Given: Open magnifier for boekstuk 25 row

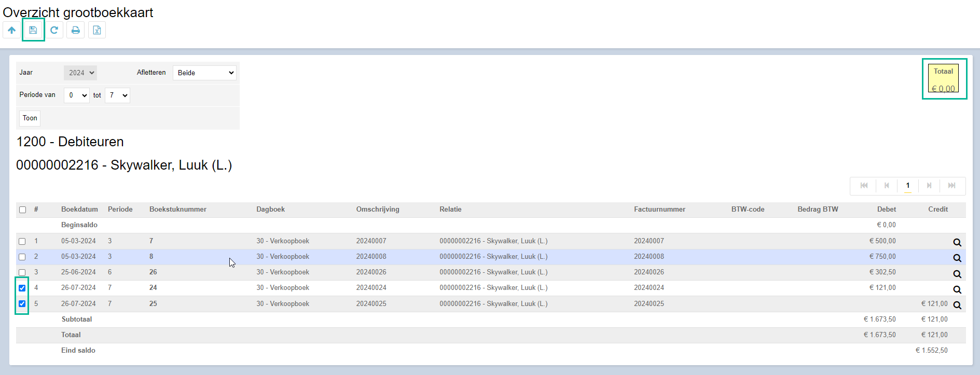Looking at the screenshot, I should coord(957,305).
